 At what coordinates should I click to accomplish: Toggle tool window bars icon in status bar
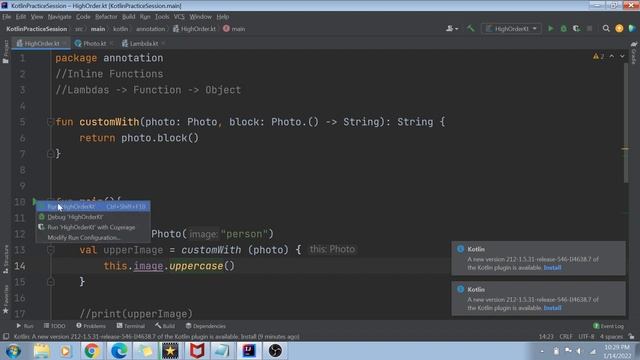[x=6, y=336]
